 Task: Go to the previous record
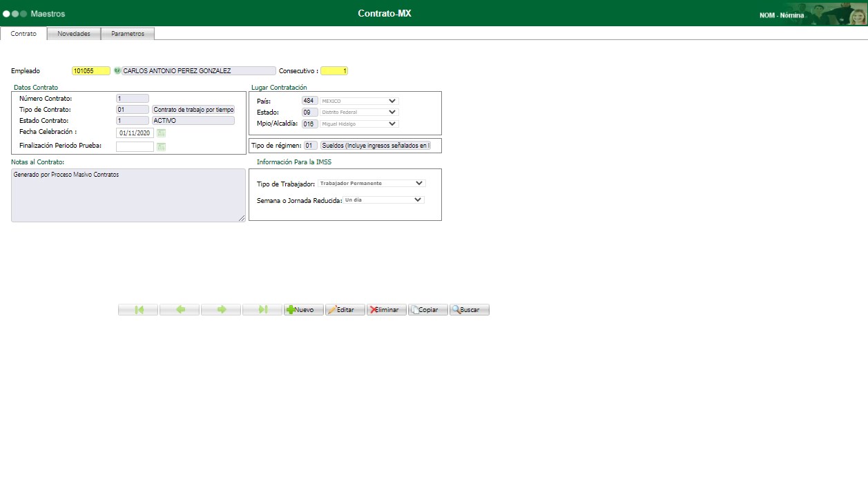(x=180, y=310)
